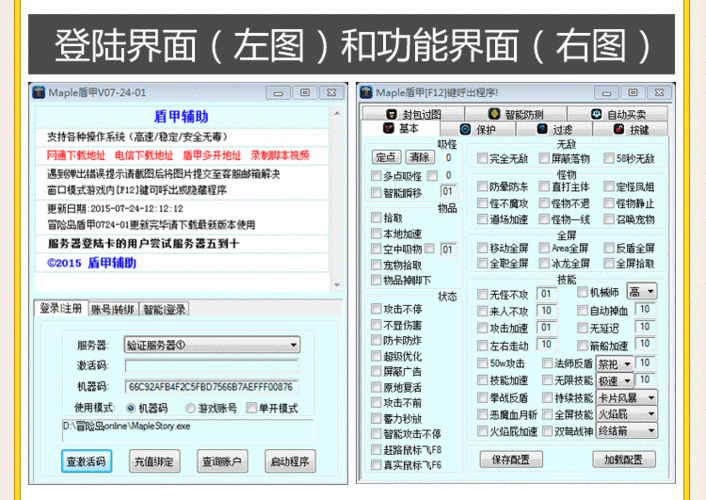Select the 机器码 usage mode radio

coord(131,408)
